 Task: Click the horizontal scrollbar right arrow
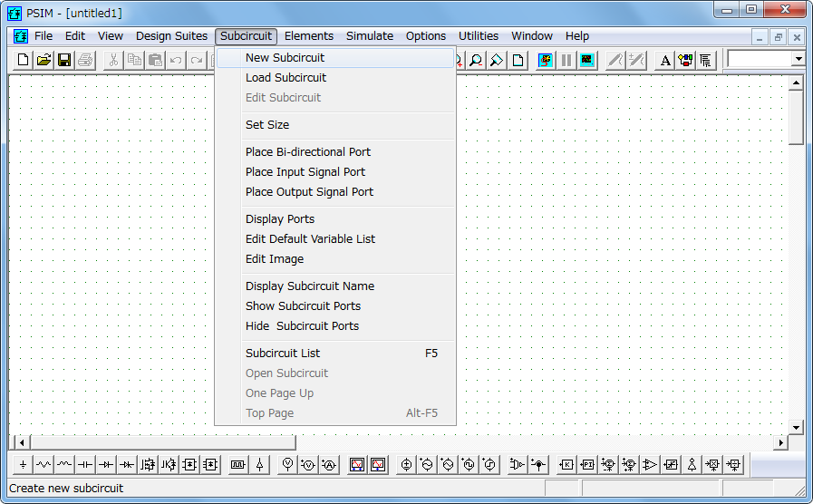point(781,442)
